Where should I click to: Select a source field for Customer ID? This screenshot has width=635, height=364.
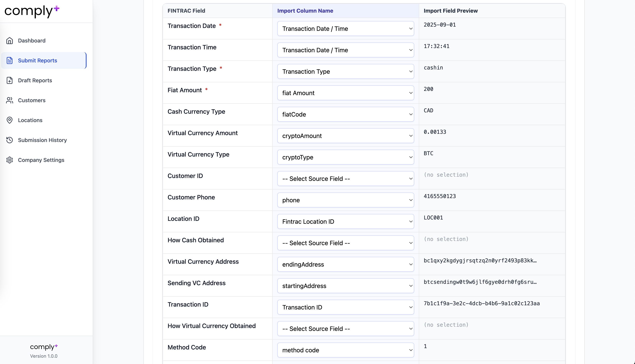(345, 179)
